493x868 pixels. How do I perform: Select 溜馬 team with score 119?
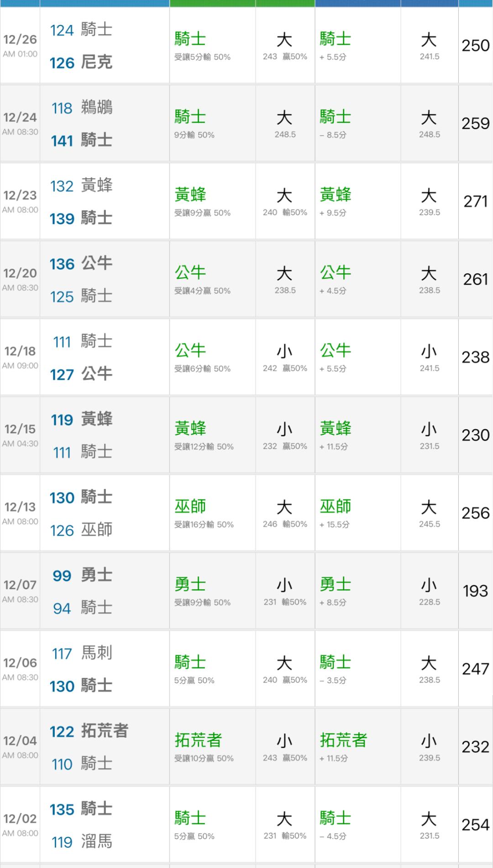point(96,842)
